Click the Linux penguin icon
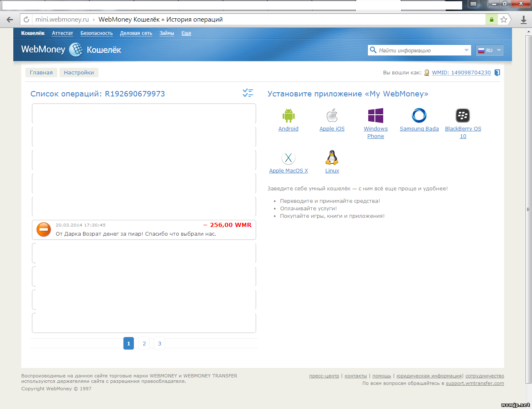 [332, 158]
